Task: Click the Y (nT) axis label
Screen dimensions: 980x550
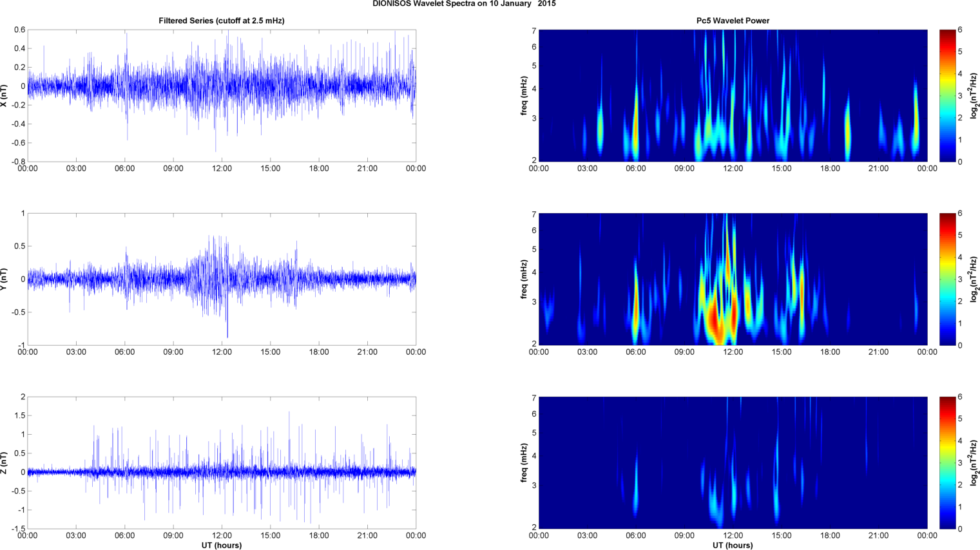Action: click(5, 279)
